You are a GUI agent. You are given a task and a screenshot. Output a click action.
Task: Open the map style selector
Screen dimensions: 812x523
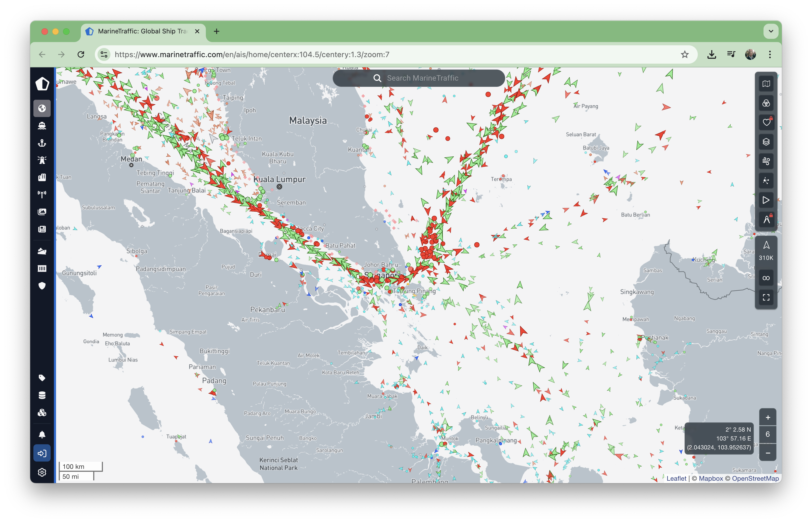[766, 83]
